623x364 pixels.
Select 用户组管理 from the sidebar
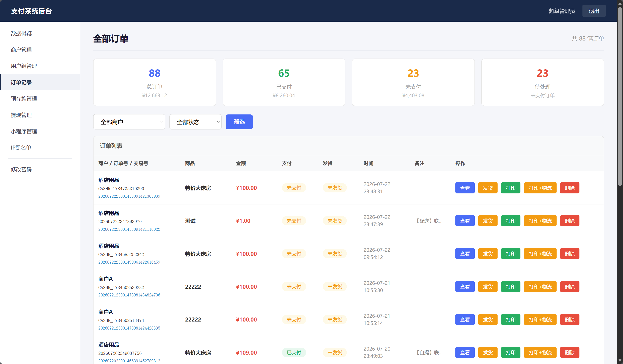(24, 66)
